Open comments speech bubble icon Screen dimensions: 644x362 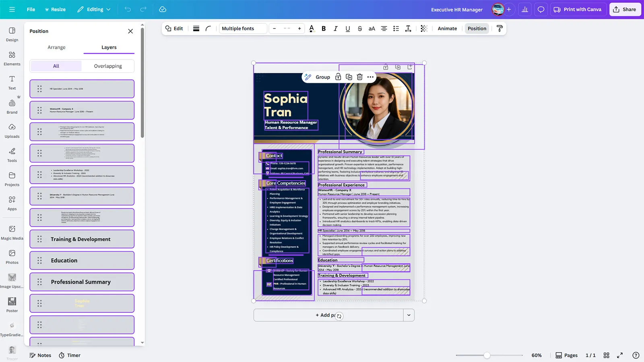coord(541,10)
